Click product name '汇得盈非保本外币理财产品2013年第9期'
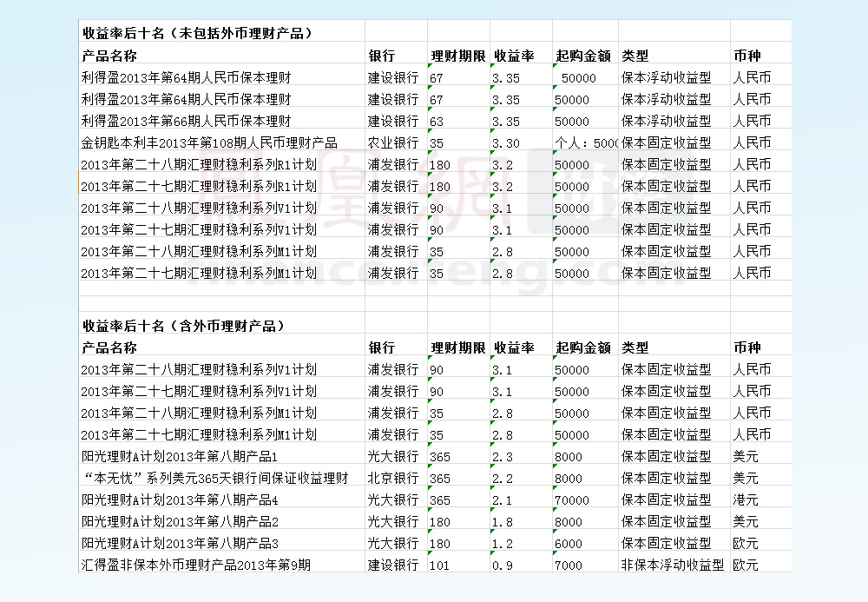 (x=196, y=565)
